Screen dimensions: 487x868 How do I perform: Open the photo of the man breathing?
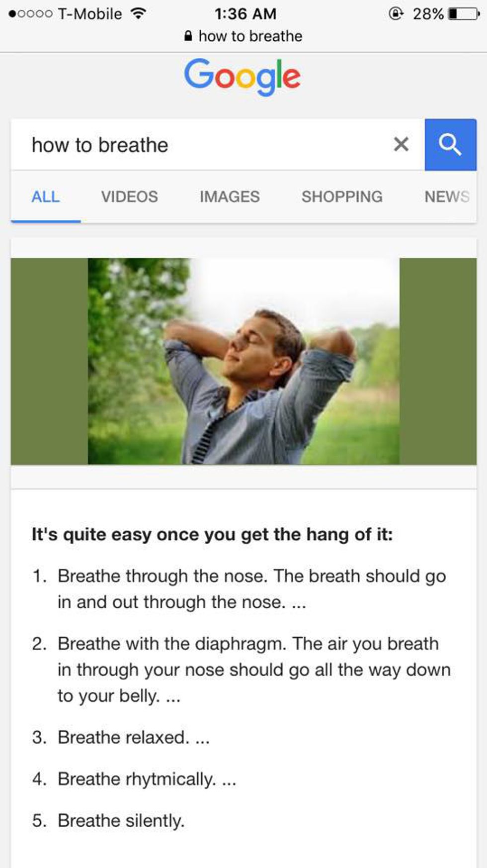tap(243, 361)
